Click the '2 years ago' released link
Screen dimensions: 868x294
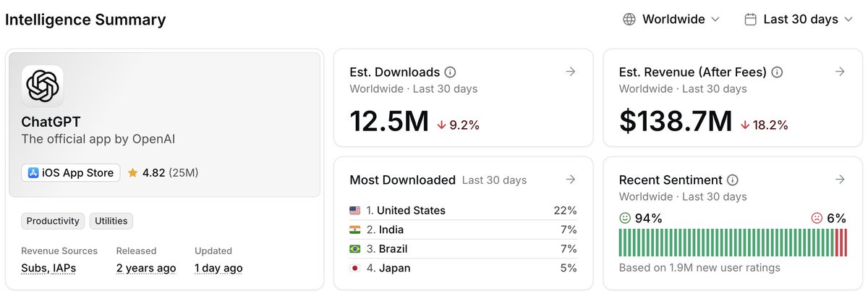pos(146,268)
